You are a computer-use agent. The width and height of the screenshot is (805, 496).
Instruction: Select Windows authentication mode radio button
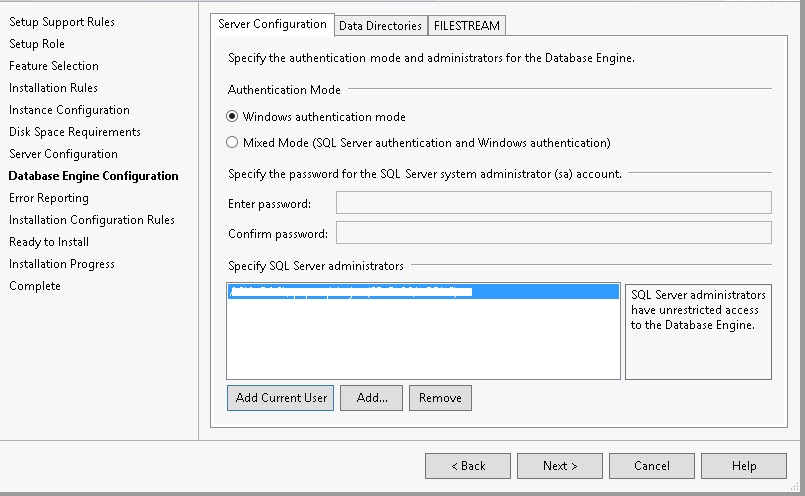pos(233,117)
